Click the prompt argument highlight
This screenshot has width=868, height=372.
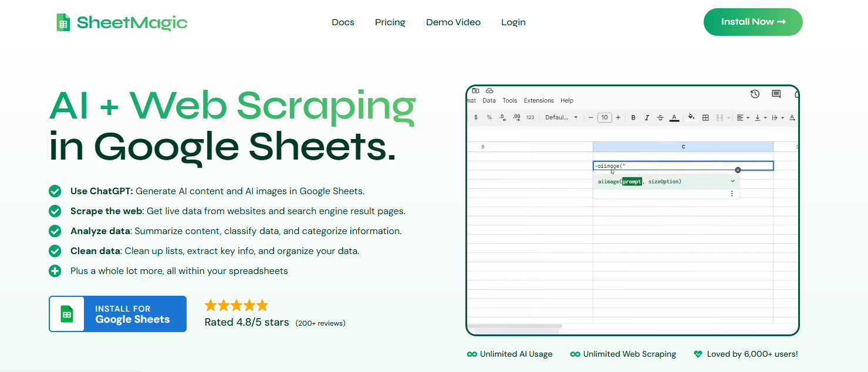632,182
